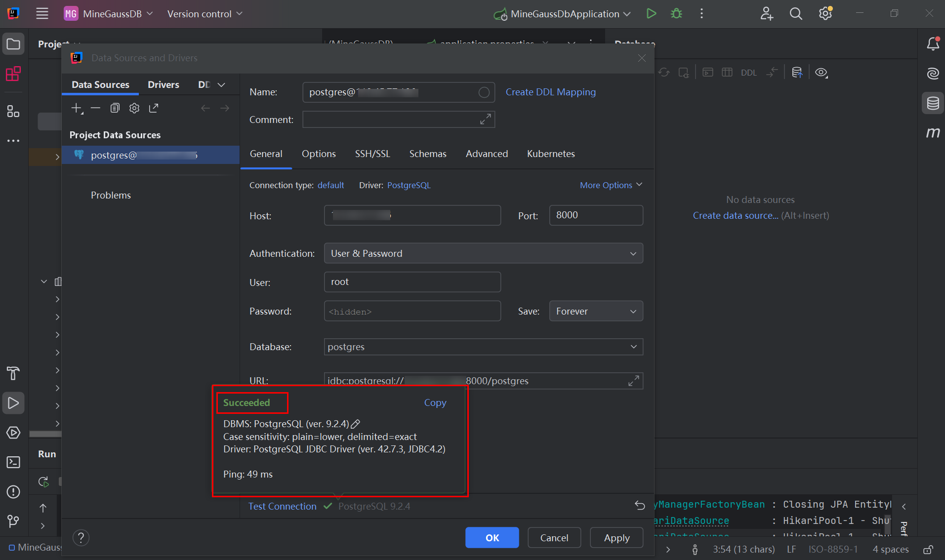Switch to the SSH/SSL tab
Screen dimensions: 945x560
372,154
